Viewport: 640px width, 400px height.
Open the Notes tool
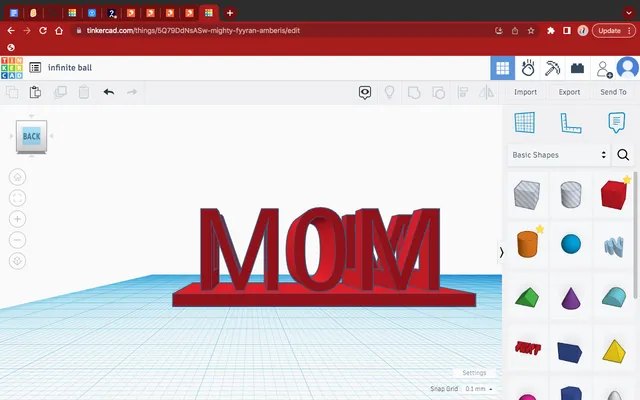pos(617,122)
